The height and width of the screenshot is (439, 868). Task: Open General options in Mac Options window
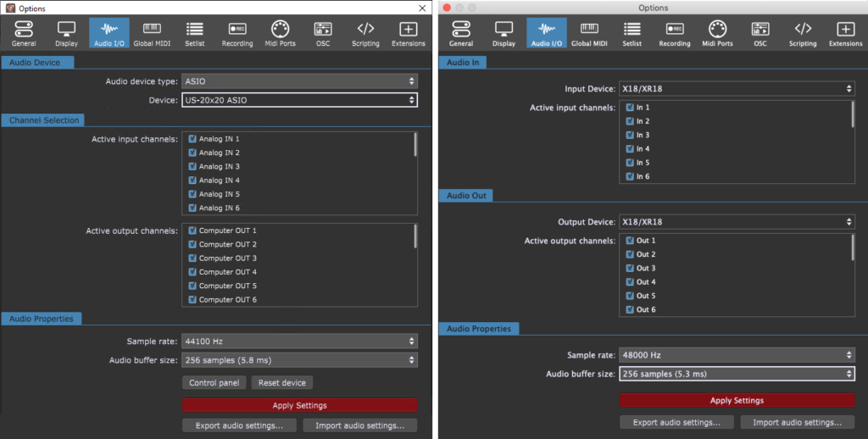pyautogui.click(x=461, y=33)
